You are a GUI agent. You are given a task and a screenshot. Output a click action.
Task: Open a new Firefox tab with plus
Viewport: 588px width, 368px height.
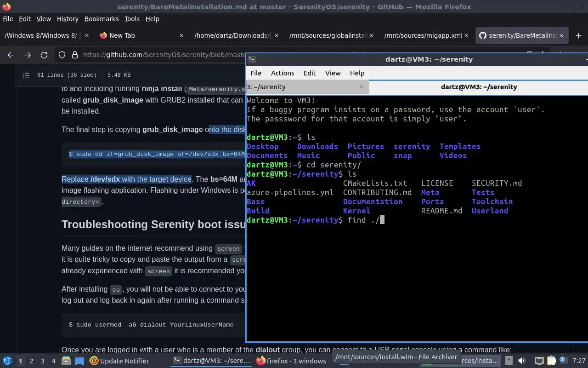[x=578, y=35]
